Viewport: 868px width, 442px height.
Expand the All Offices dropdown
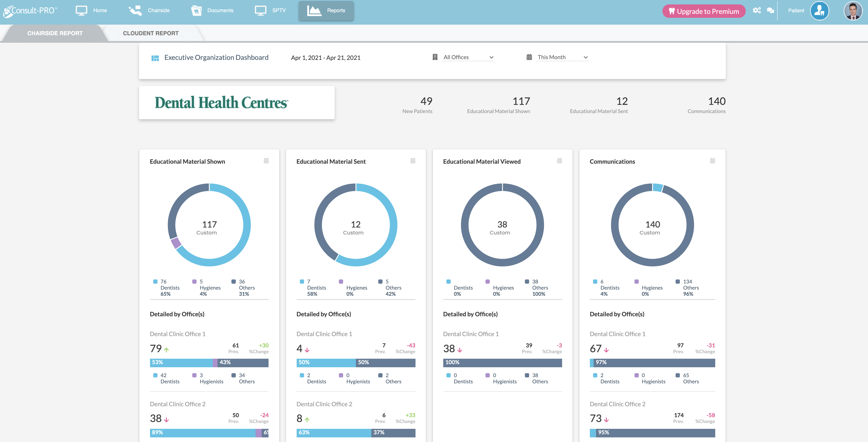[468, 57]
